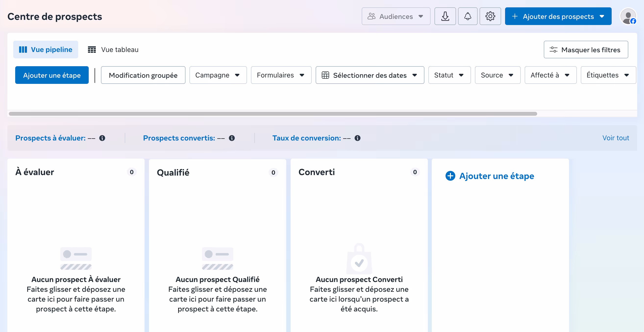Viewport: 644px width, 332px height.
Task: Switch to Vue pipeline tab
Action: coord(46,50)
